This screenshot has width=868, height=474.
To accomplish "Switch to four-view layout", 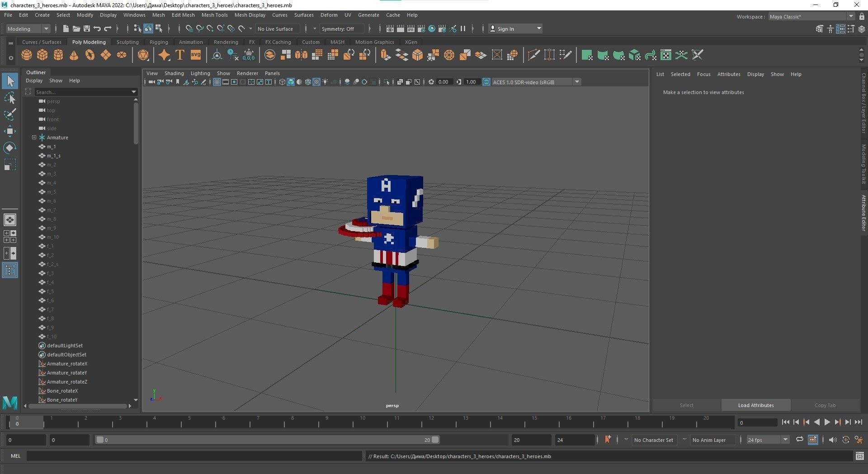I will tap(10, 237).
